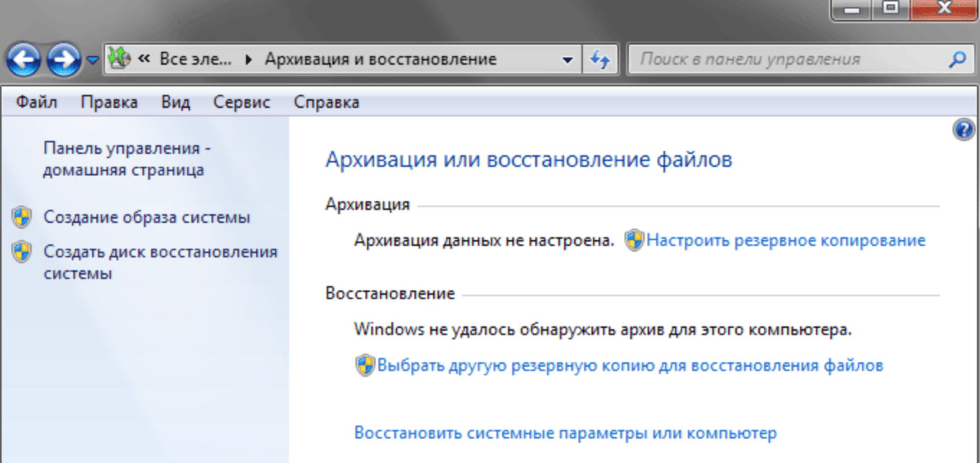The image size is (980, 463).
Task: Open address bar history dropdown arrow
Action: [x=568, y=60]
